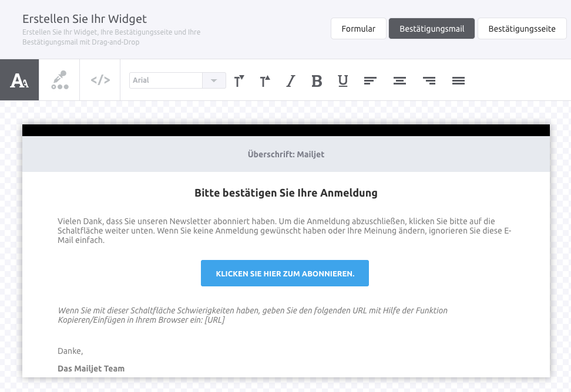Toggle bold formatting
This screenshot has height=392, width=571.
[x=317, y=81]
